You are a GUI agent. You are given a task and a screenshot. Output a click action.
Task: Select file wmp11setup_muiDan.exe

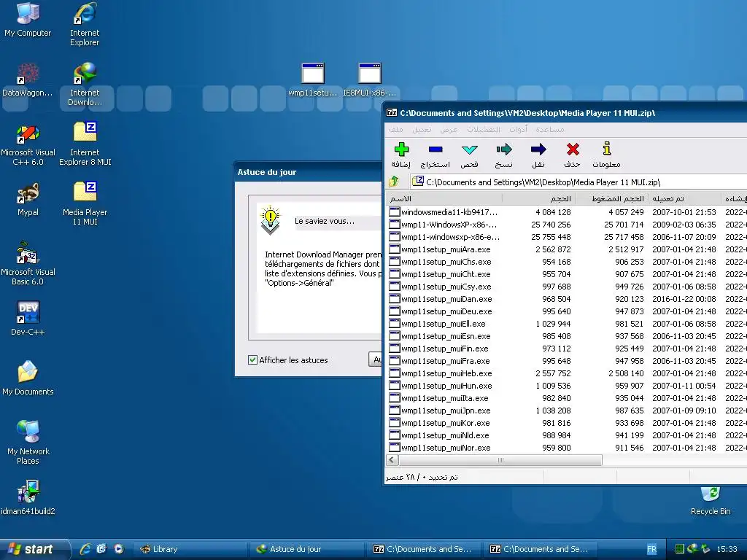(x=446, y=298)
